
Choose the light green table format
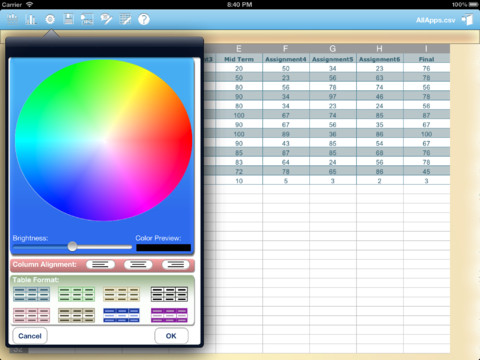click(x=76, y=294)
